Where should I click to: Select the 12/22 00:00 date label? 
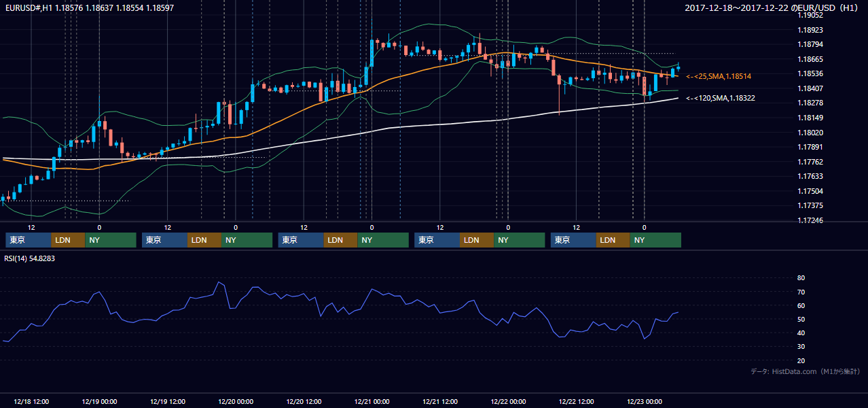(508, 401)
